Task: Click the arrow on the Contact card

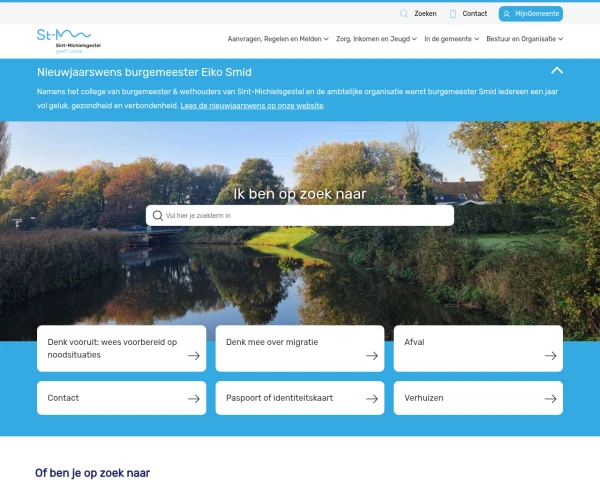Action: pos(194,399)
